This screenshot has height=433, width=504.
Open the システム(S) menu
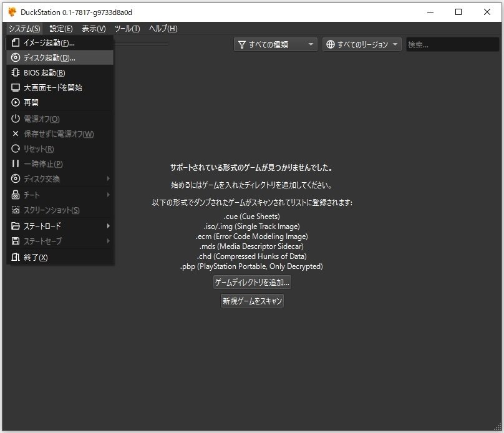[24, 29]
